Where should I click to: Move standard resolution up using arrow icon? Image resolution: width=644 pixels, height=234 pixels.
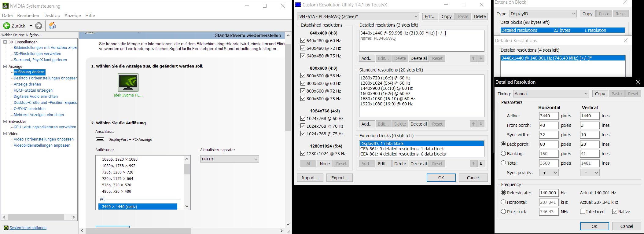(473, 124)
